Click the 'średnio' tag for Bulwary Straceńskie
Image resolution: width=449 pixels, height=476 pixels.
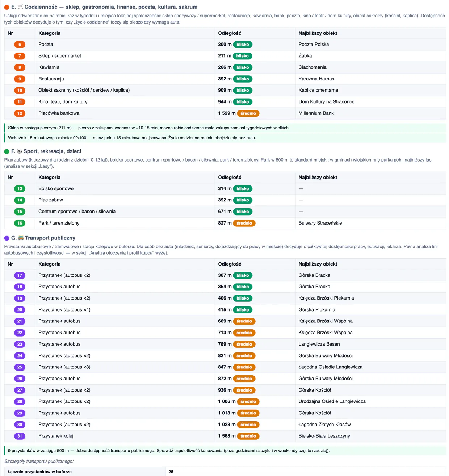pos(244,223)
